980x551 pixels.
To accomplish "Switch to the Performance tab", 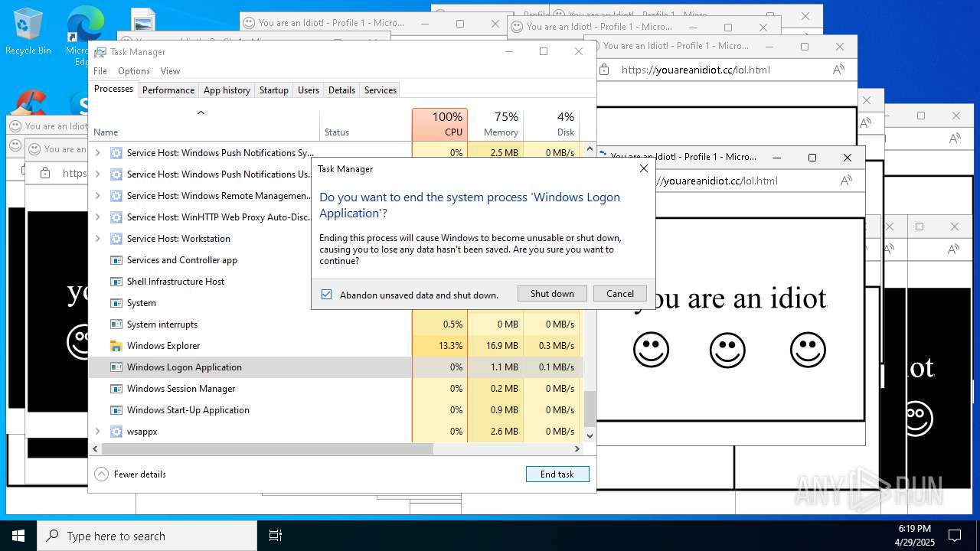I will click(x=168, y=90).
